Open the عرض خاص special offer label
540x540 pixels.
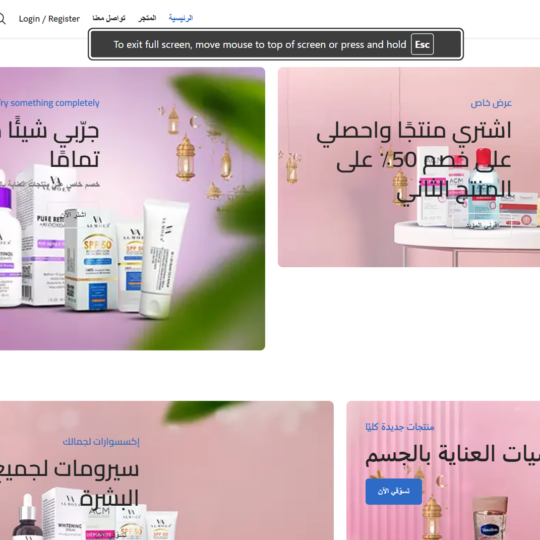pyautogui.click(x=491, y=103)
